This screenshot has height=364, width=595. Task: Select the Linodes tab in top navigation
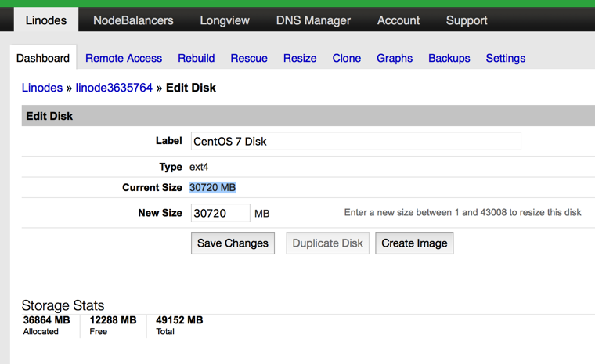(46, 20)
